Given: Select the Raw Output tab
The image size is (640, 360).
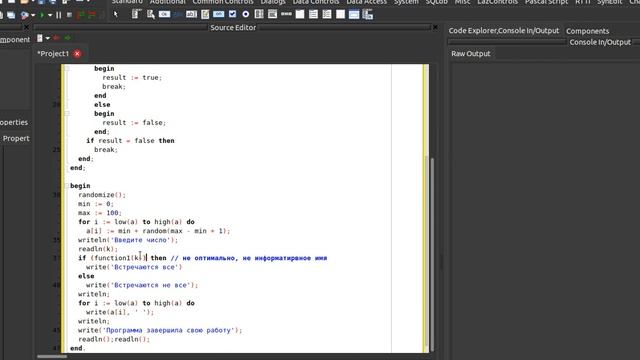Looking at the screenshot, I should pos(471,53).
